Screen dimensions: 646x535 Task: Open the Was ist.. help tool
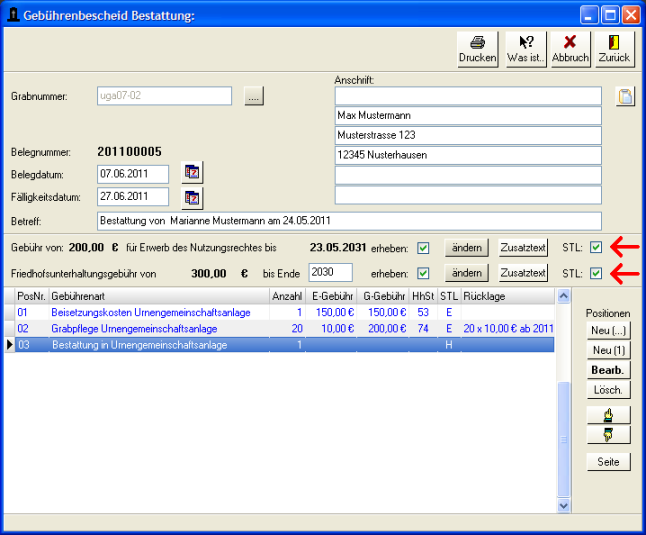pos(526,48)
